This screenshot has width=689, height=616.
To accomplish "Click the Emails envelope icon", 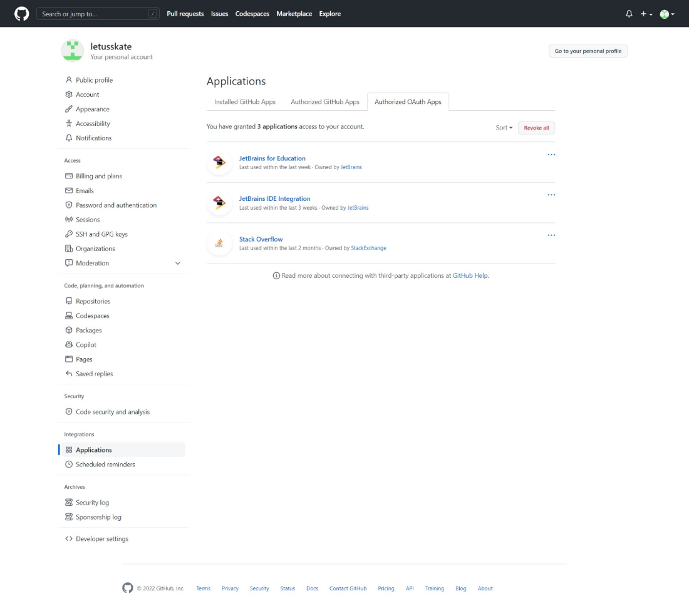I will pyautogui.click(x=68, y=190).
